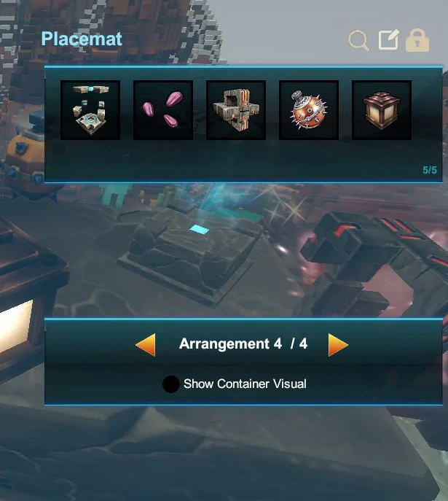Enable the Show Container Visual circle
The image size is (448, 501).
(x=170, y=384)
